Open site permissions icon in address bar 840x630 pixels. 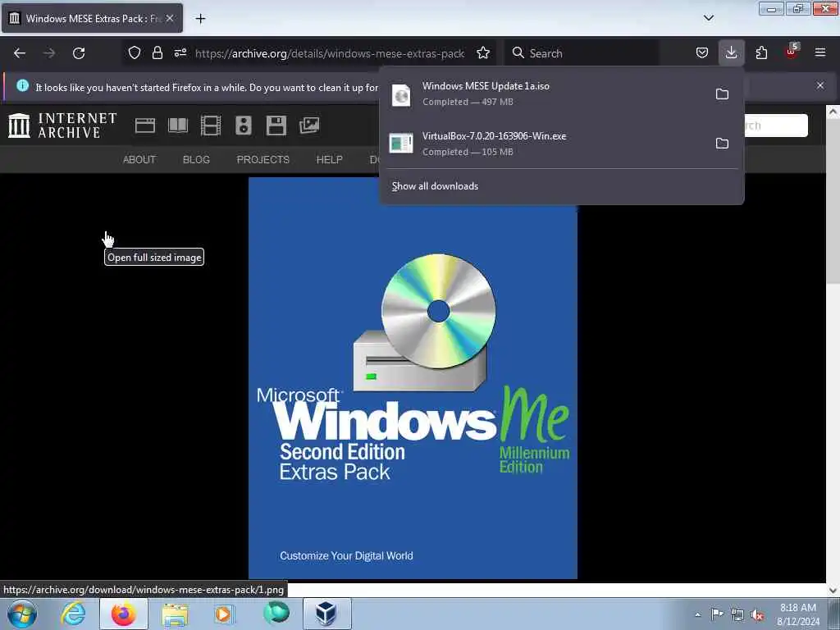(x=180, y=52)
